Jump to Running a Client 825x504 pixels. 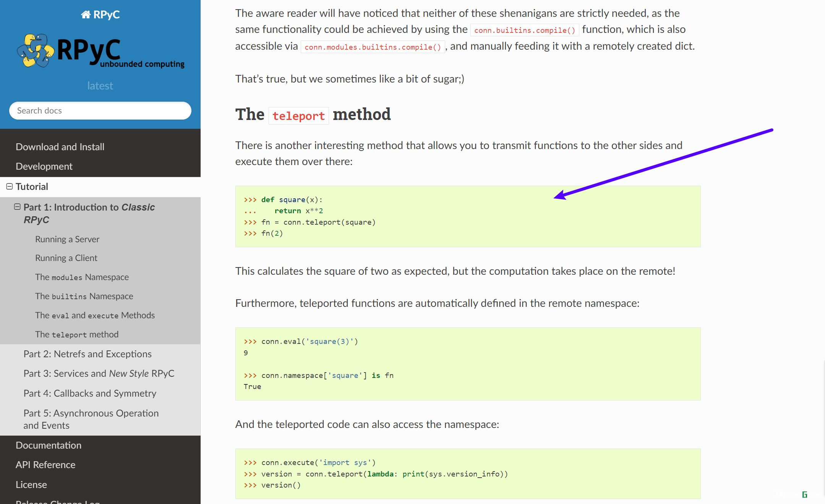(66, 258)
